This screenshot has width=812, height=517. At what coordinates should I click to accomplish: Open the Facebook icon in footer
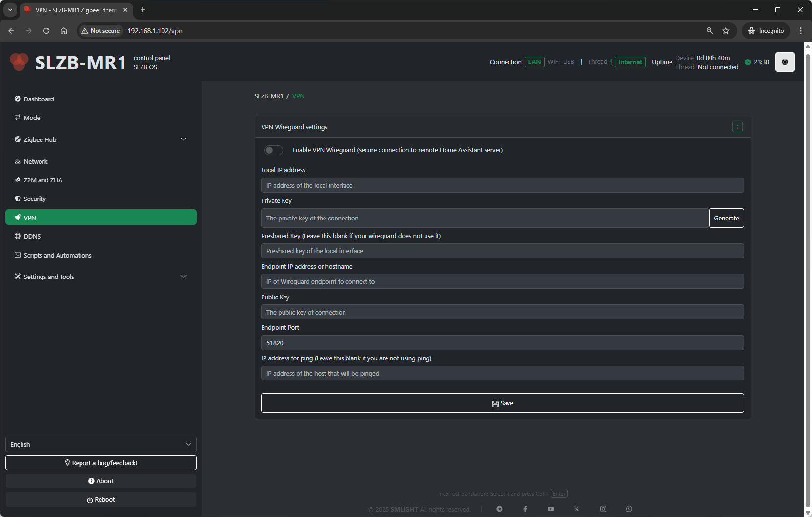click(525, 509)
